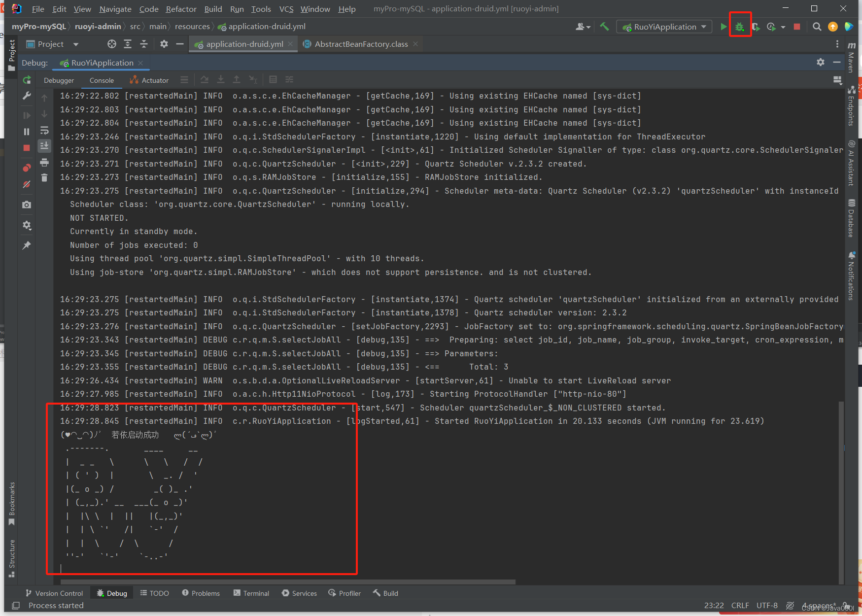Pin the debug tab with pushpin icon

point(27,245)
